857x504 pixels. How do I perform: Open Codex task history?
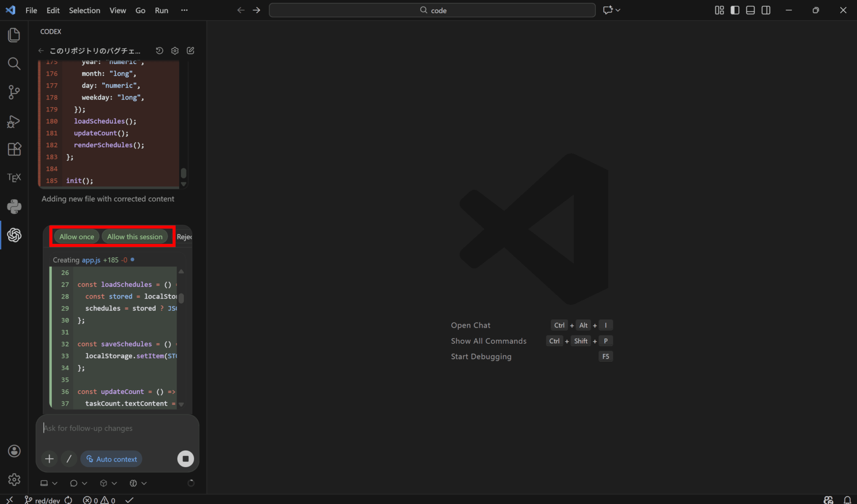pyautogui.click(x=159, y=51)
